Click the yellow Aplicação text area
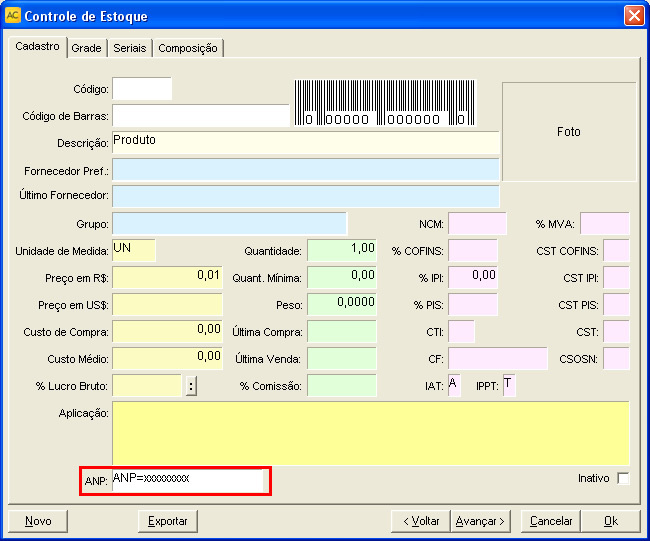Image resolution: width=650 pixels, height=541 pixels. click(x=370, y=433)
